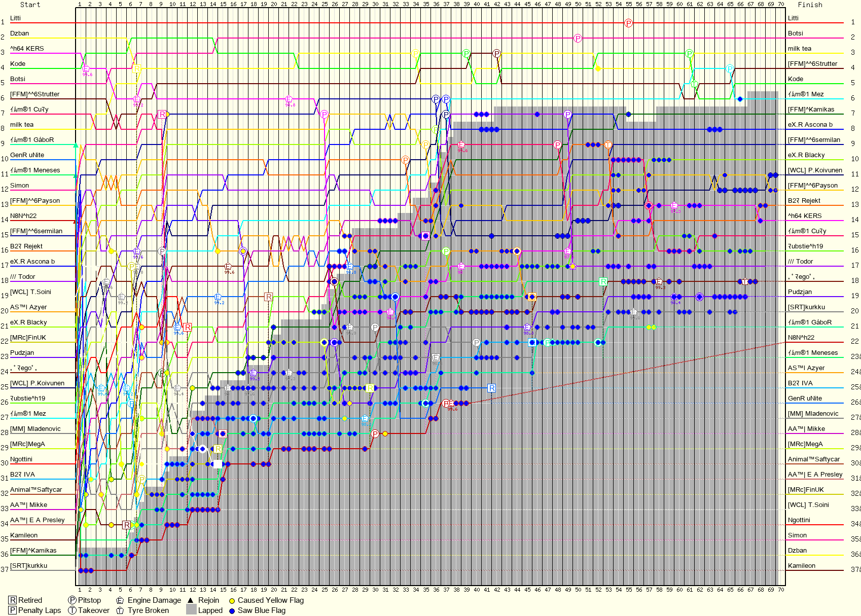Screen dimensions: 861x616
Task: Click the brown pitstop marker on lap 42
Action: point(496,53)
